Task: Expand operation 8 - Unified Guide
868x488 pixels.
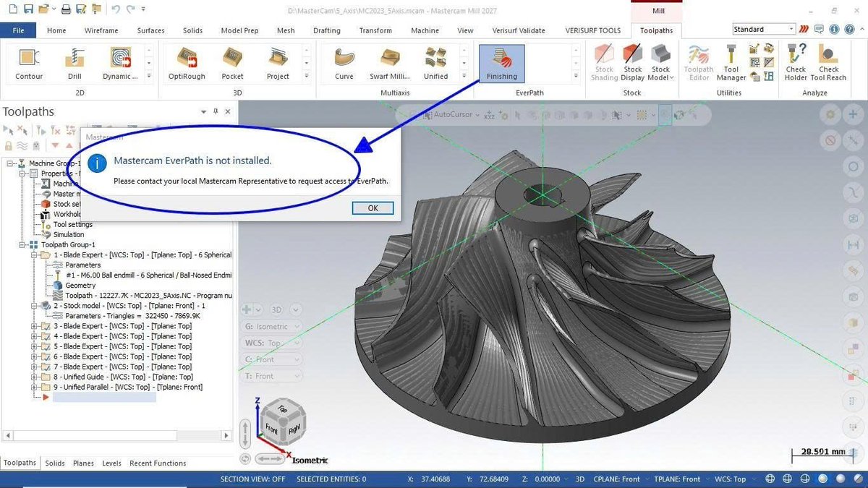Action: click(35, 377)
